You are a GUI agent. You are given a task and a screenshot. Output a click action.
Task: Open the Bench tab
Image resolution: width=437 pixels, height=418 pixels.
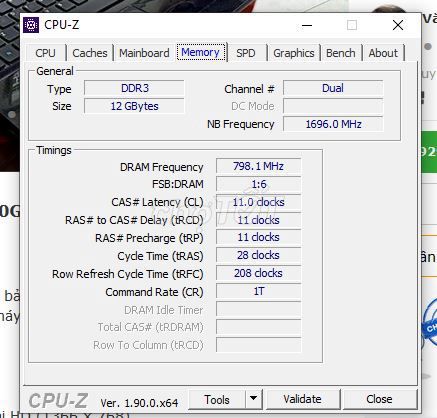pos(341,53)
